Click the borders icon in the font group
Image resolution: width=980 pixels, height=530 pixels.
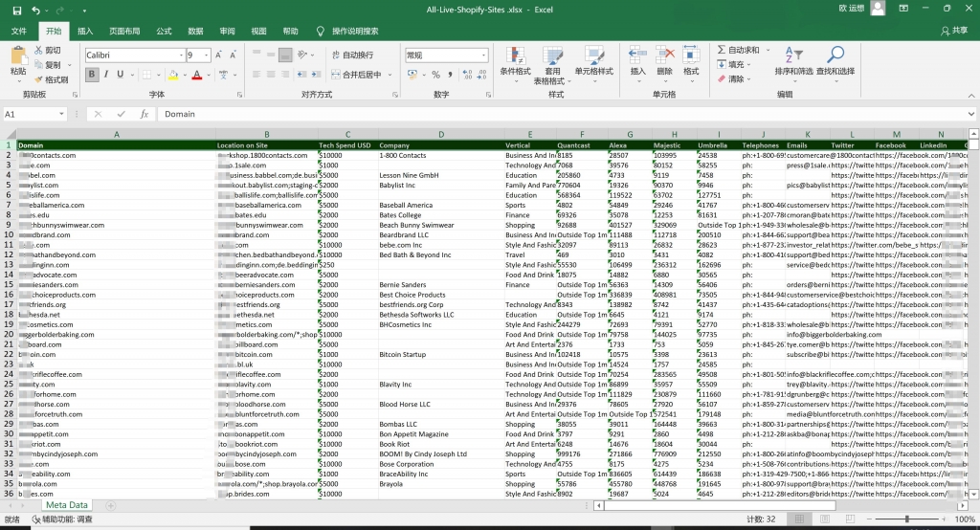click(x=146, y=75)
